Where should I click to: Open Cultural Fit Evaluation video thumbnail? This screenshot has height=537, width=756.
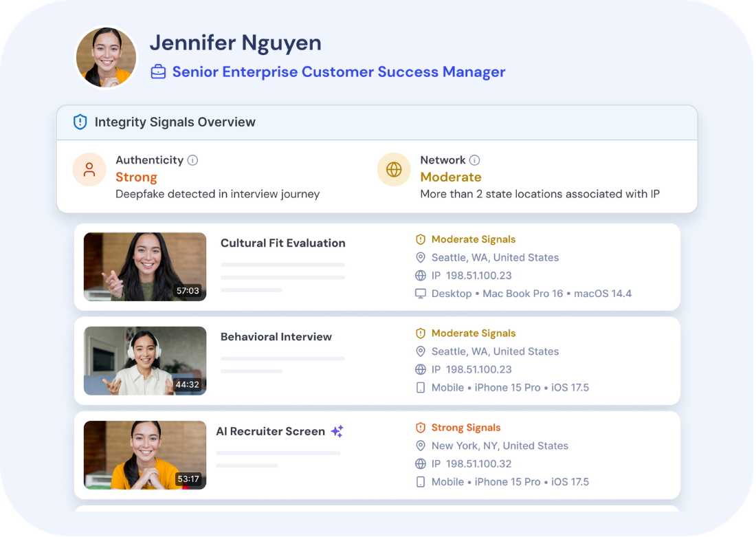coord(145,267)
